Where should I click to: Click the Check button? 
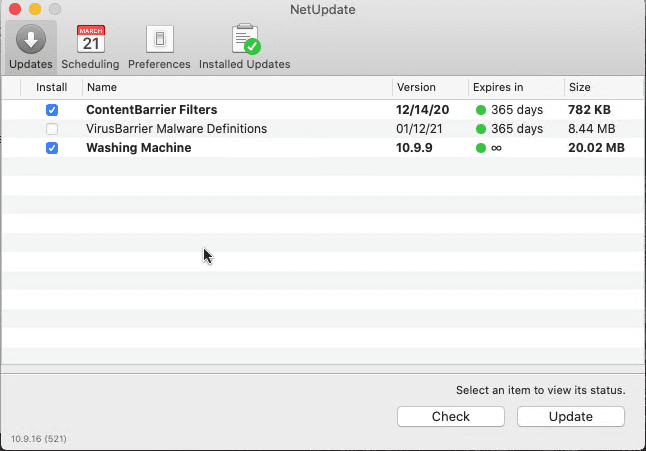[451, 416]
